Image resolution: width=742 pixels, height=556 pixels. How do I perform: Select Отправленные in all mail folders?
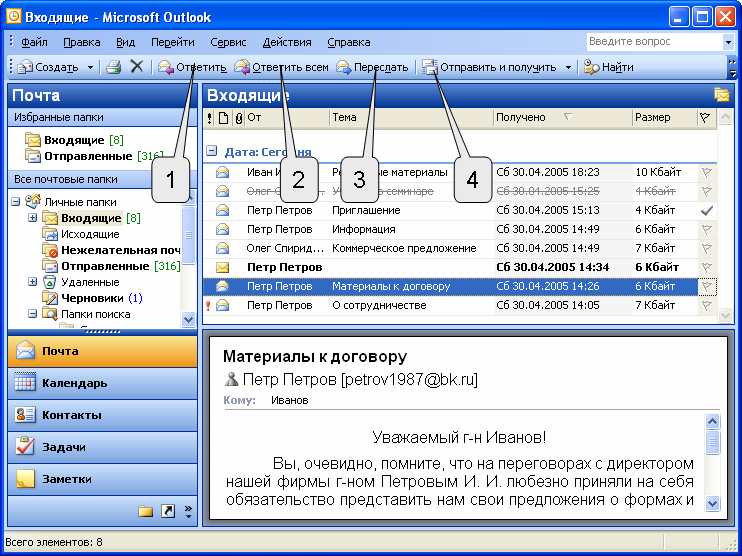(111, 266)
